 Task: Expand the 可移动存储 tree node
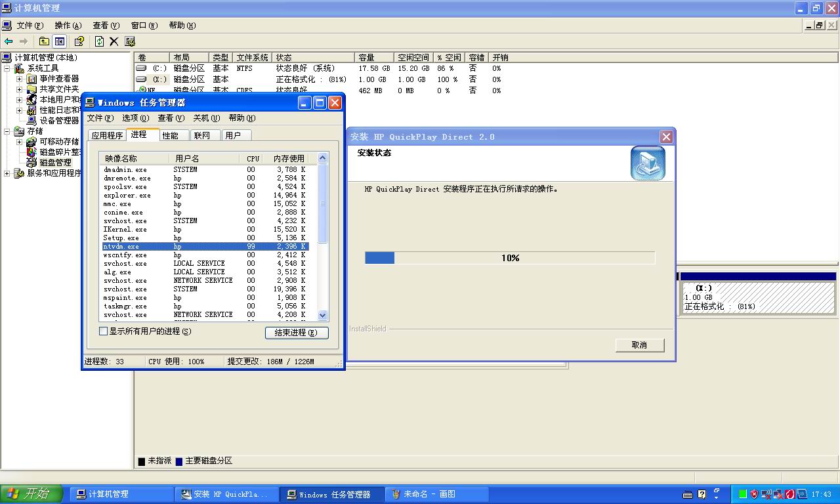[20, 142]
